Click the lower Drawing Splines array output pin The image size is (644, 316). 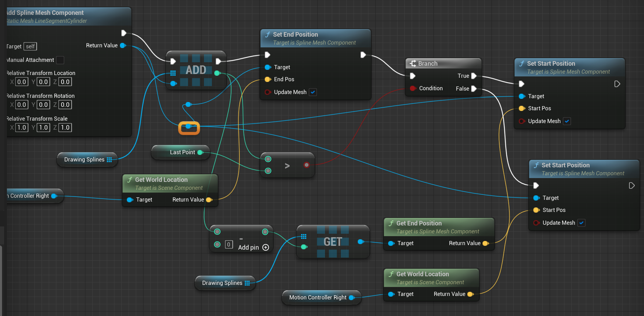pyautogui.click(x=247, y=283)
